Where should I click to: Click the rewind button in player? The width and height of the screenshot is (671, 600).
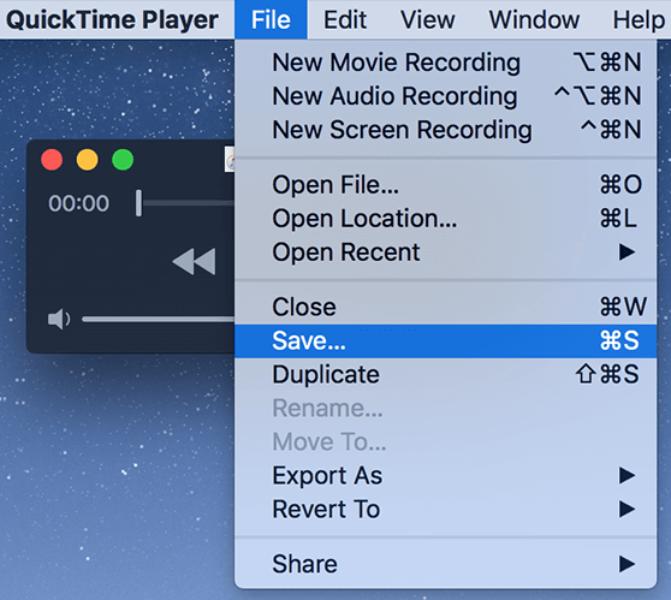point(194,261)
